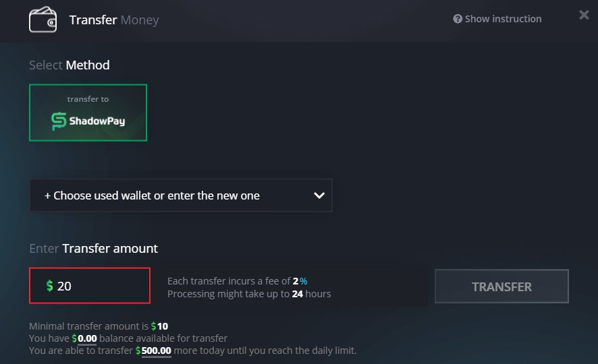Screen dimensions: 598x364
Task: Open the Show instruction link
Action: pyautogui.click(x=503, y=19)
